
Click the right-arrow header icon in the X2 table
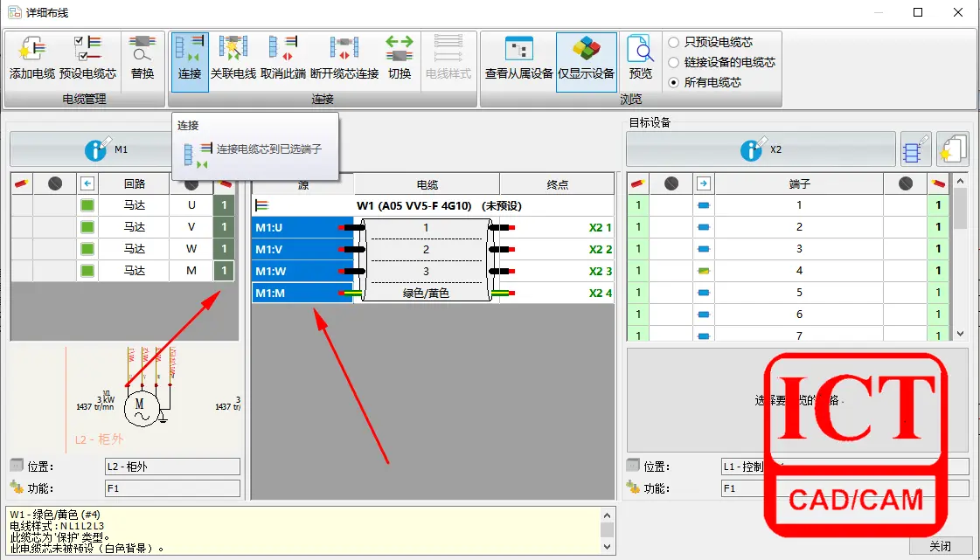point(704,183)
